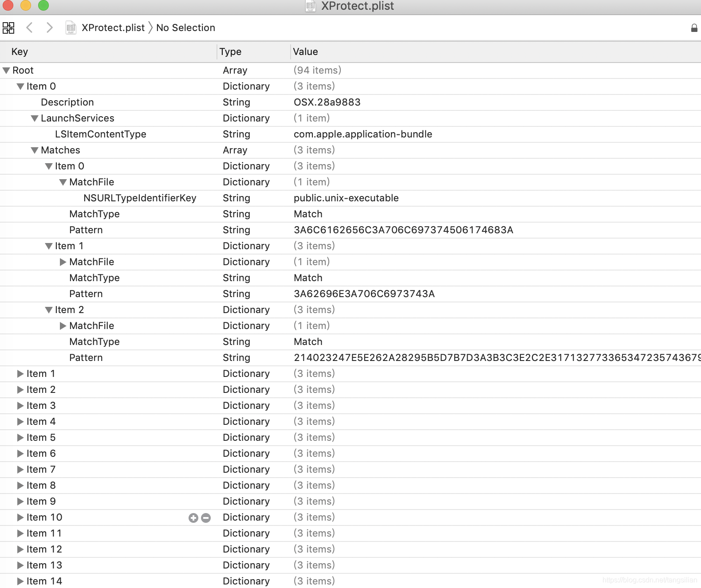Expand Item 7 dictionary
Viewport: 701px width, 588px height.
click(x=20, y=470)
